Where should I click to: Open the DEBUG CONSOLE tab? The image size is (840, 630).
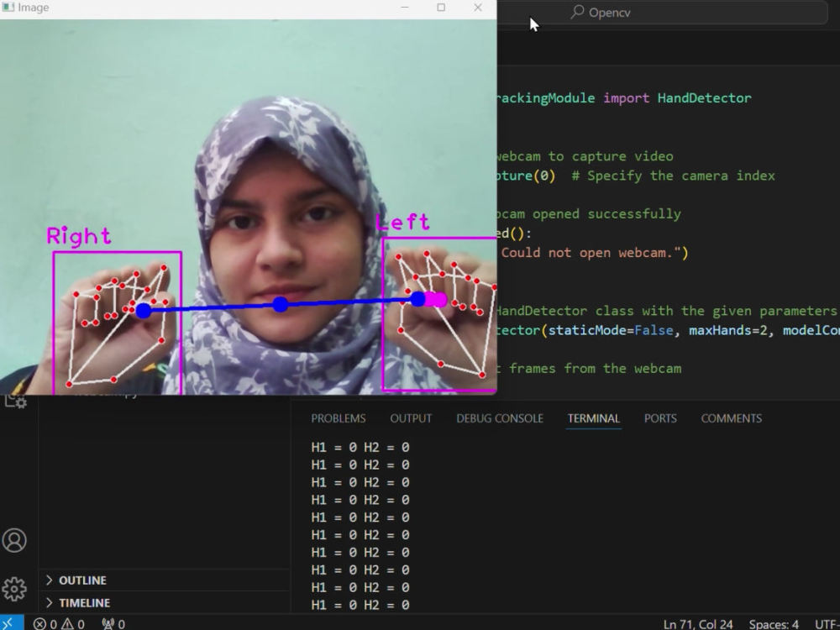click(500, 418)
